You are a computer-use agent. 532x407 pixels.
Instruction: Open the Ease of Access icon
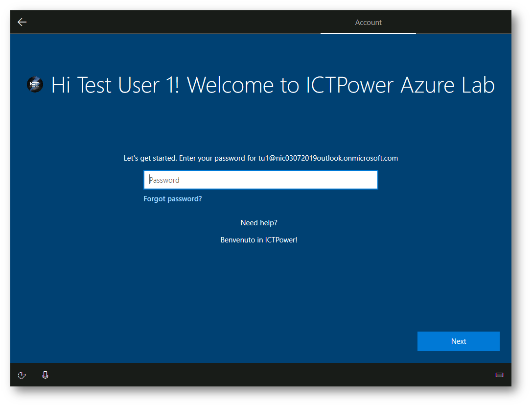(x=22, y=375)
